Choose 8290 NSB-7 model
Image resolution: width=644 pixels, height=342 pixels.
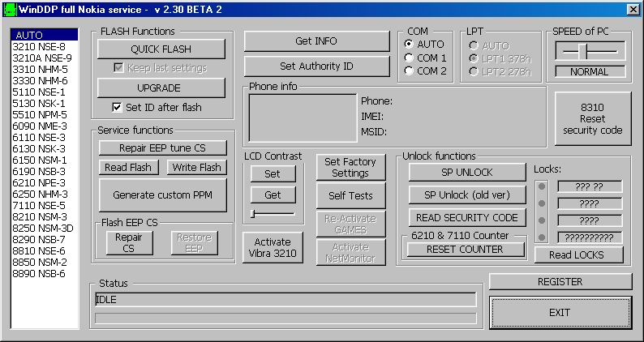tap(45, 240)
